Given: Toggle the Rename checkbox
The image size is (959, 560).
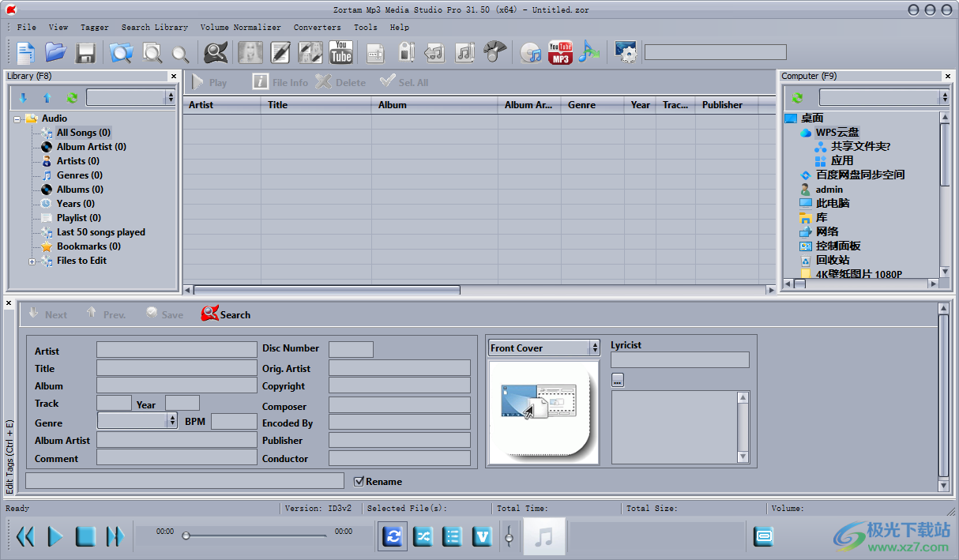Looking at the screenshot, I should (x=359, y=481).
